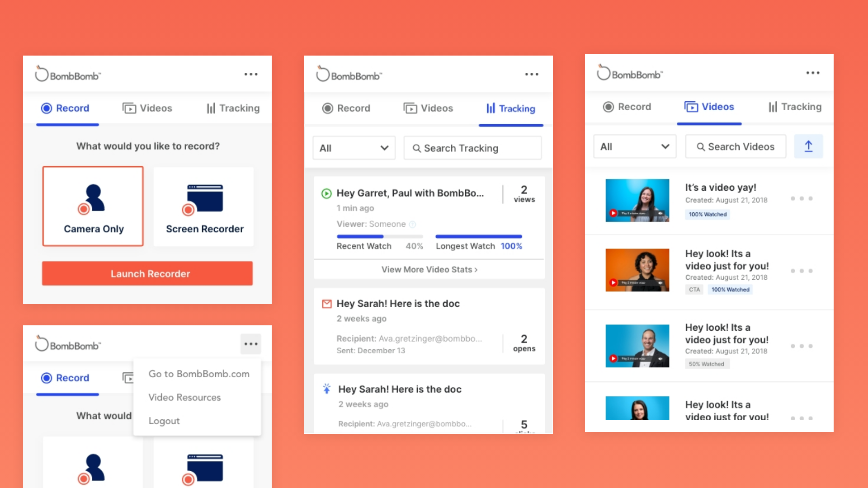Click BombBomb logo in the Search Tracking panel

pos(349,74)
